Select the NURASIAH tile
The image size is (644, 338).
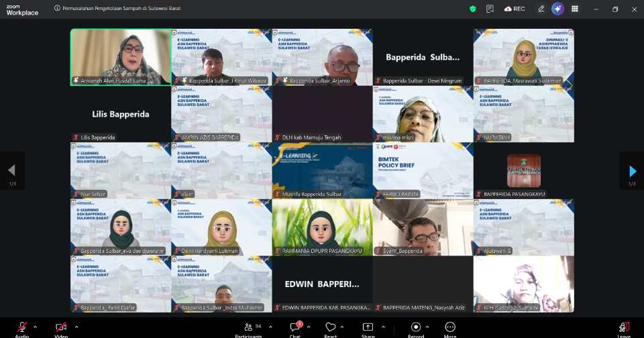[524, 114]
